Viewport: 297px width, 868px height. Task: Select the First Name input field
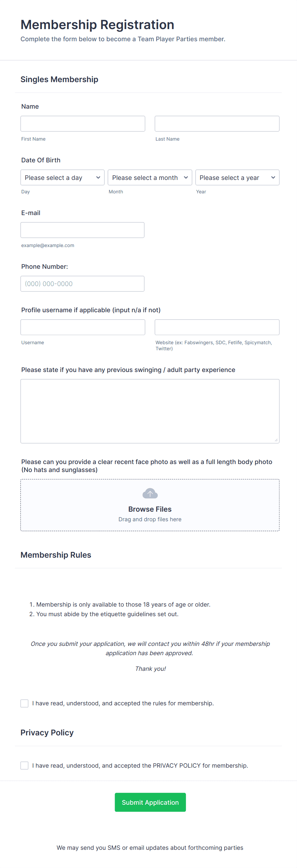click(x=83, y=124)
